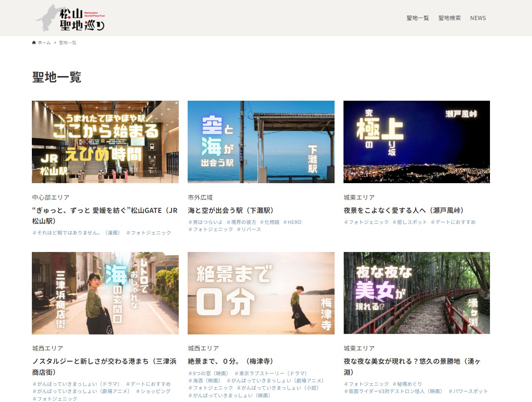This screenshot has width=532, height=402.
Task: Open the NEWS navigation menu item
Action: 478,18
